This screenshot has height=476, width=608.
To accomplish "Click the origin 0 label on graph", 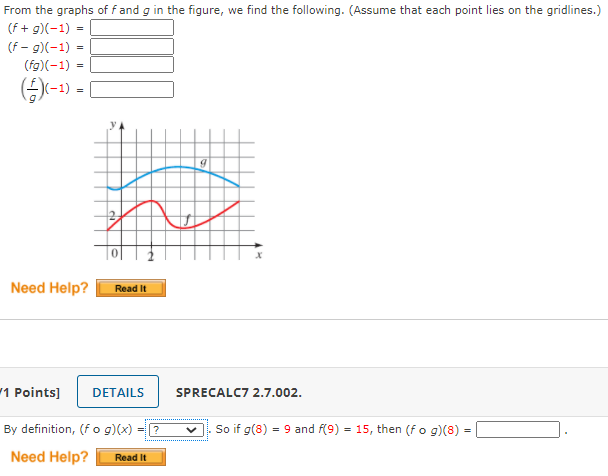I will tap(114, 255).
